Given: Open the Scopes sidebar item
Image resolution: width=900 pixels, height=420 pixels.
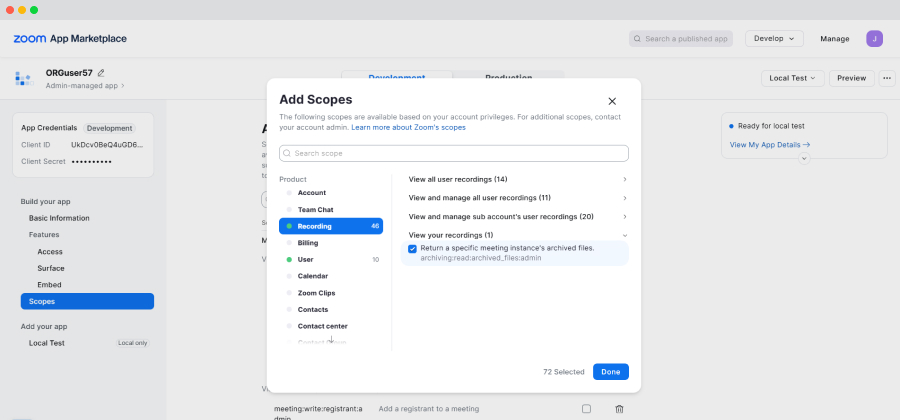Looking at the screenshot, I should click(x=87, y=301).
